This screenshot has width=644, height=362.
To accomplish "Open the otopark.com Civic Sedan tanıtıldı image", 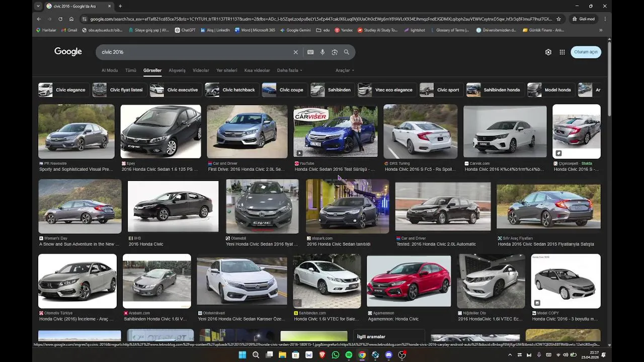I will (x=347, y=206).
